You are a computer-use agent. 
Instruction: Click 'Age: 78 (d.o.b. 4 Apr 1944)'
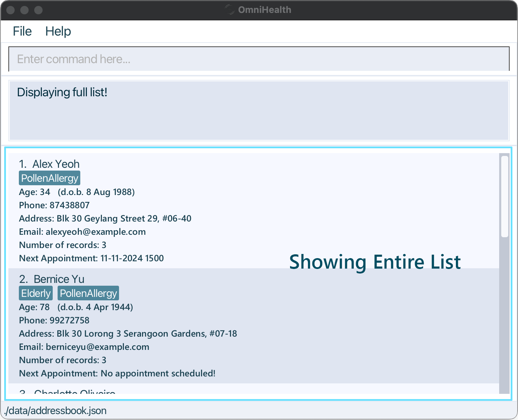coord(76,307)
